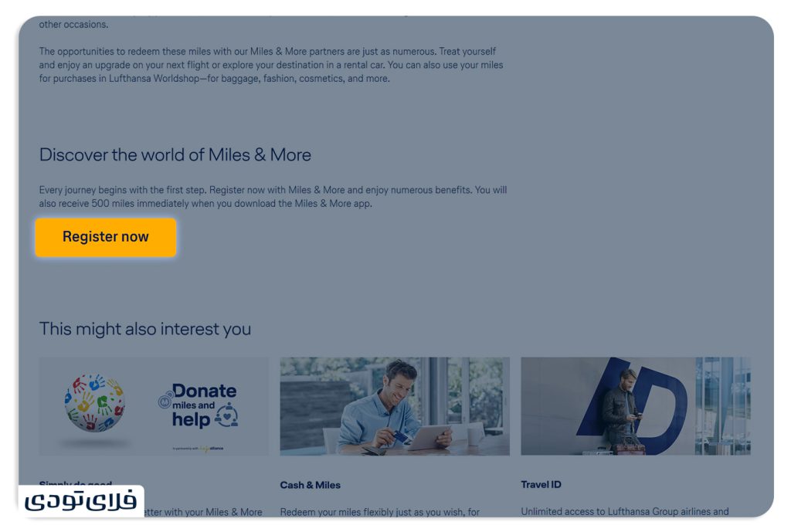The height and width of the screenshot is (532, 791).
Task: Select This might also interest you heading
Action: [144, 329]
